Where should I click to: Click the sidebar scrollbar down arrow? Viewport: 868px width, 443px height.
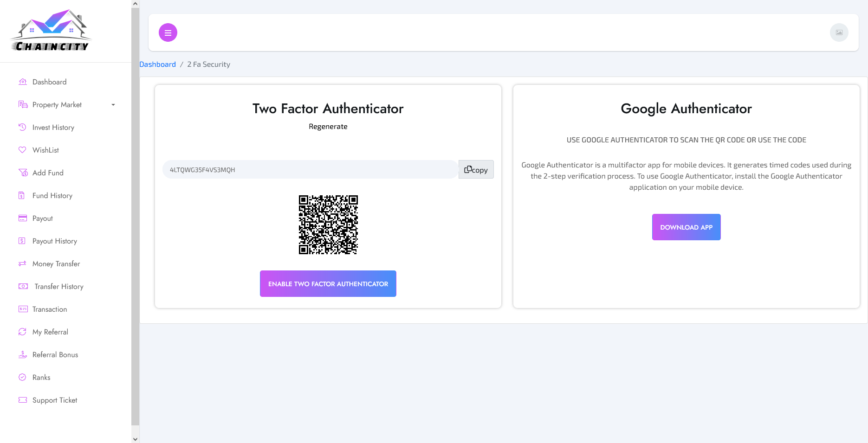point(135,439)
